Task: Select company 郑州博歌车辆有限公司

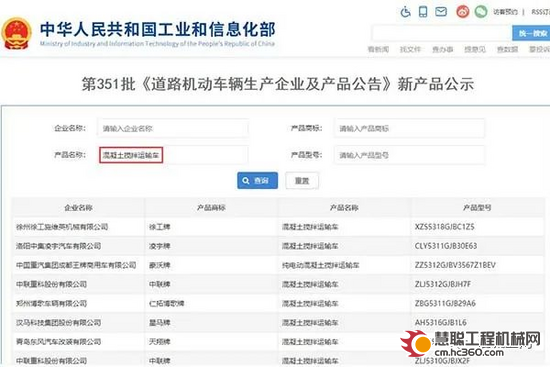Action: [51, 303]
